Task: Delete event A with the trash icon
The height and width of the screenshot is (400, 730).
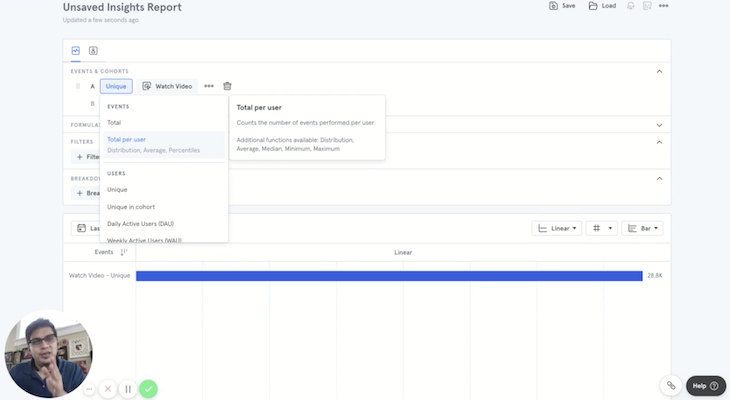Action: pyautogui.click(x=227, y=86)
